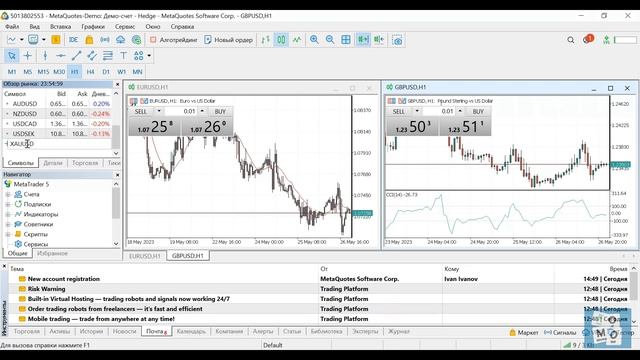Select the Fibonacci retracement tool
This screenshot has width=640, height=360.
(108, 56)
